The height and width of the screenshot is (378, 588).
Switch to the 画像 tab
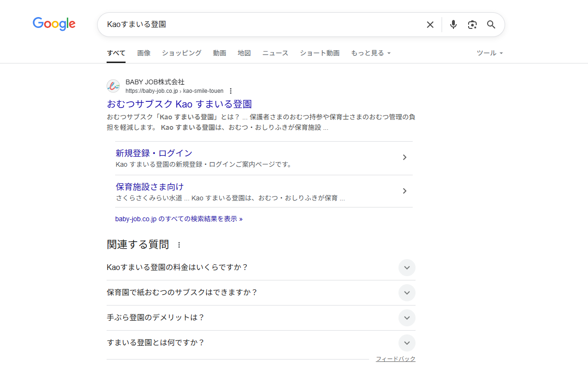144,53
